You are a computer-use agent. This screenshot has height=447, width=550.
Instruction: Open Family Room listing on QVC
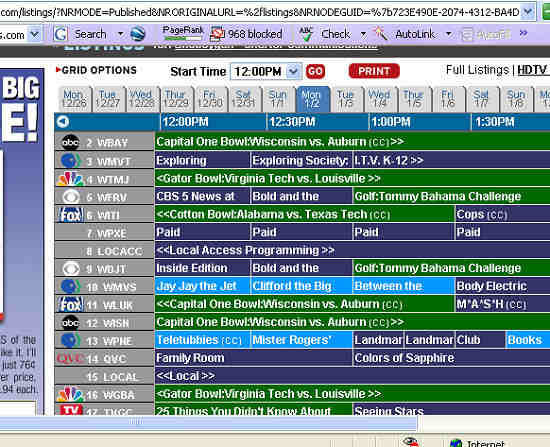point(253,358)
